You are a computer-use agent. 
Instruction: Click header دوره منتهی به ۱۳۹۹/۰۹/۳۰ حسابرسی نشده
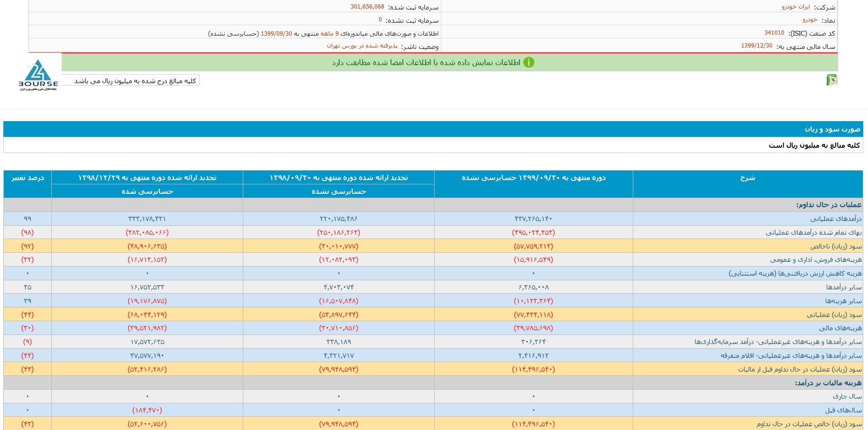[534, 184]
